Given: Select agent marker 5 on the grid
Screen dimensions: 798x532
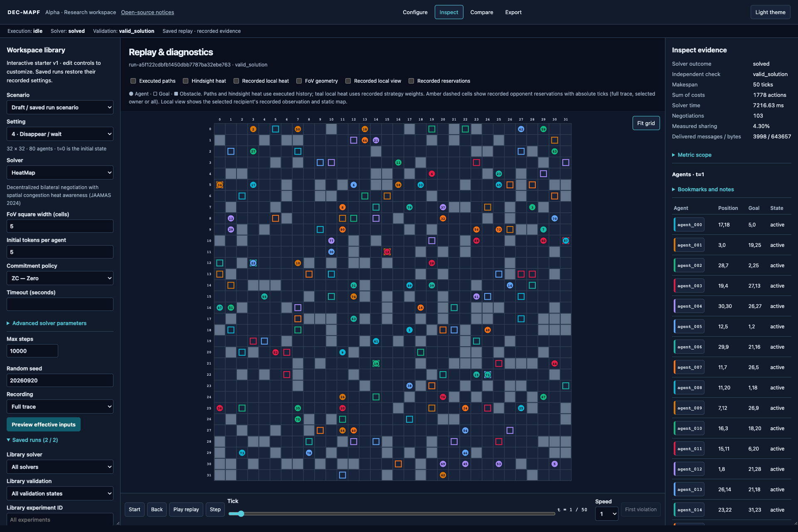Looking at the screenshot, I should (554, 464).
